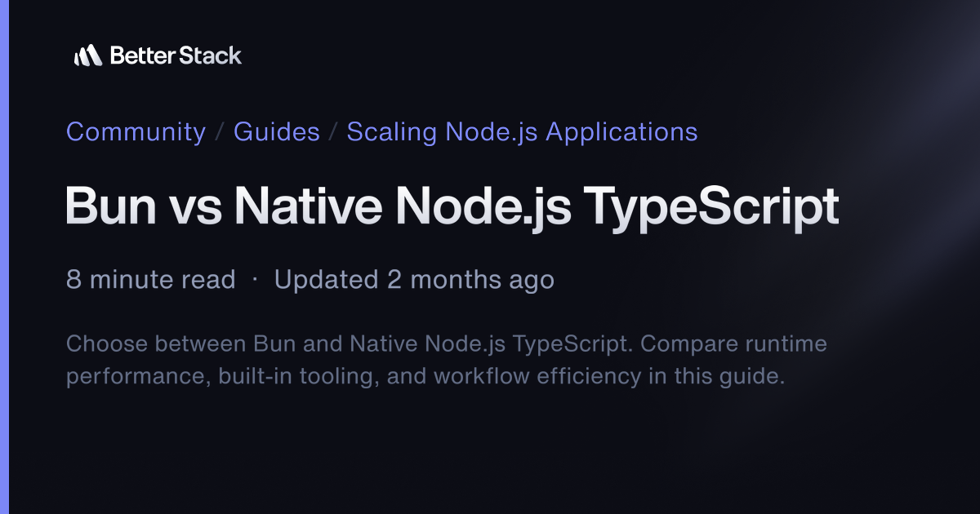Click the clock-style '8 minute read' indicator
This screenshot has height=514, width=980.
click(150, 279)
